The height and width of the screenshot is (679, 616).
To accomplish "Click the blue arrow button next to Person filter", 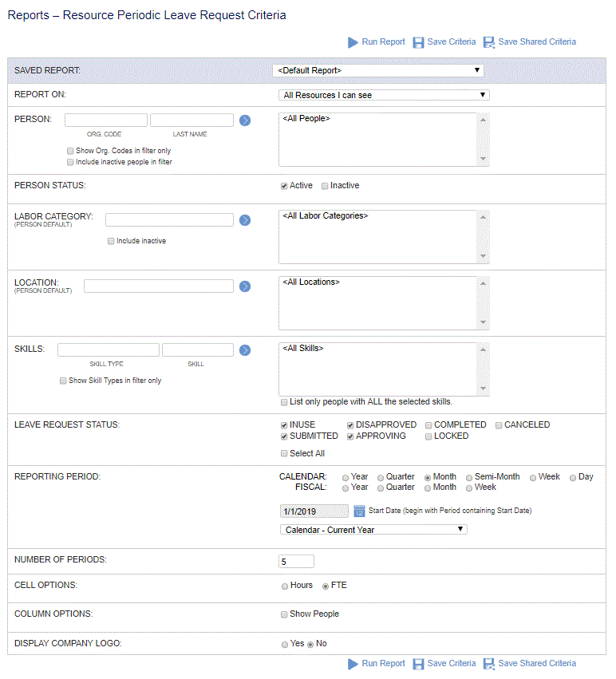I will [245, 120].
